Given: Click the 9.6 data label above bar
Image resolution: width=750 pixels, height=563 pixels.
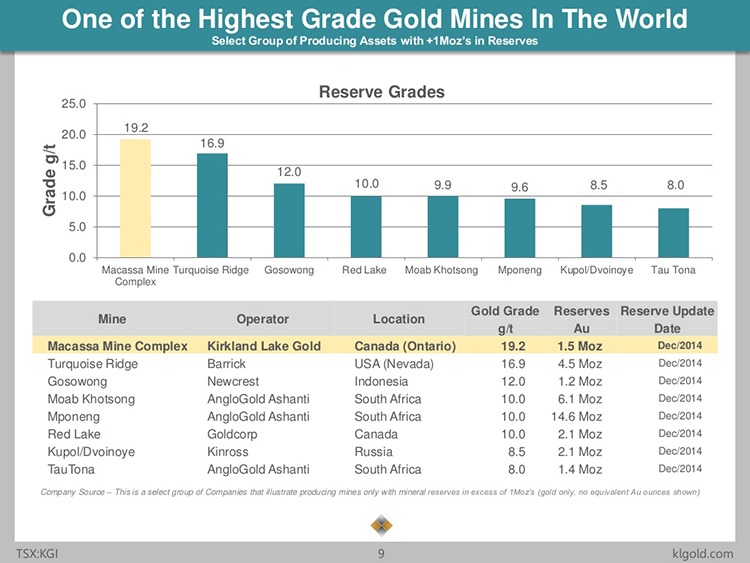Looking at the screenshot, I should [x=519, y=187].
